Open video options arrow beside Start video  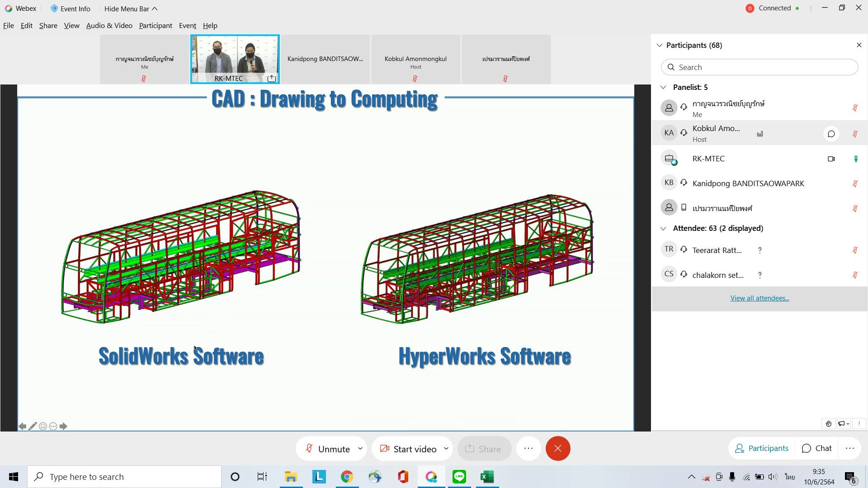[x=446, y=449]
